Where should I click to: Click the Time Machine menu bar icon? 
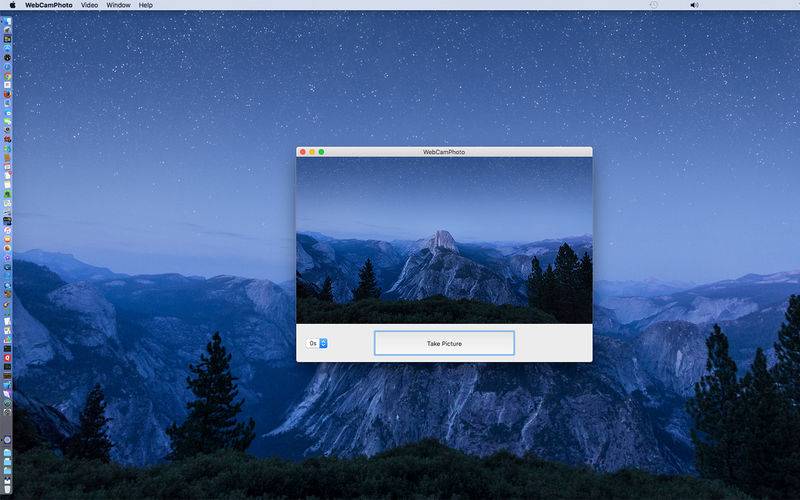click(x=654, y=5)
